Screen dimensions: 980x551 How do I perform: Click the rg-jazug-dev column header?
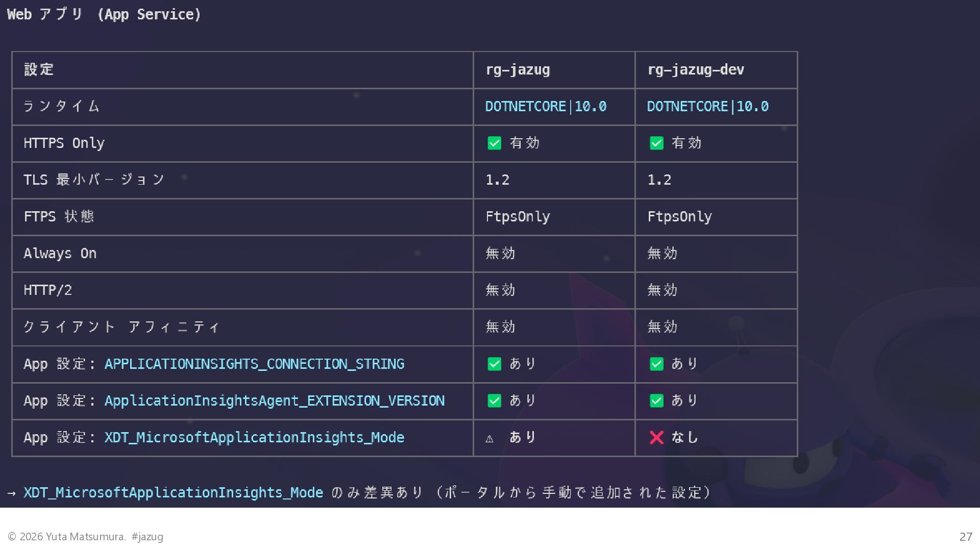(695, 70)
